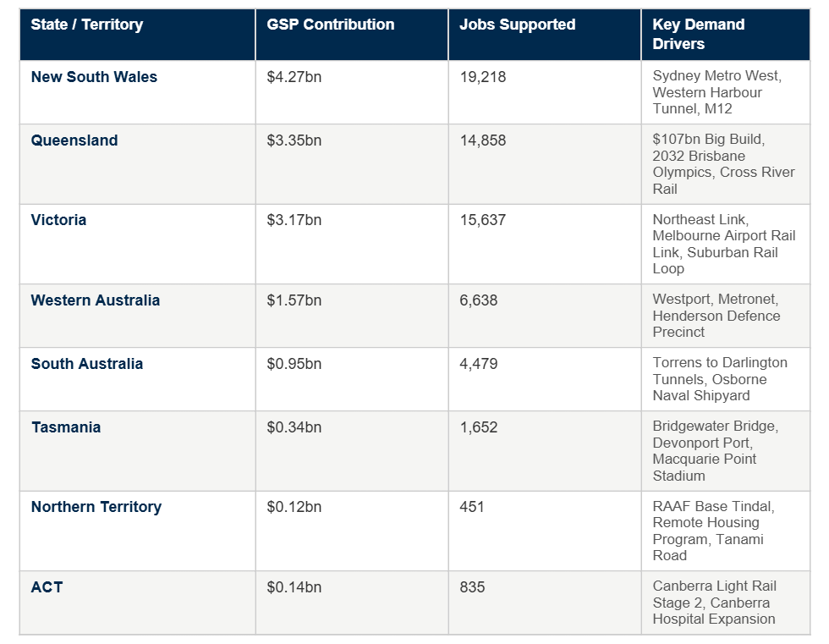The width and height of the screenshot is (829, 644).
Task: Click the Tasmania row label
Action: (x=66, y=427)
